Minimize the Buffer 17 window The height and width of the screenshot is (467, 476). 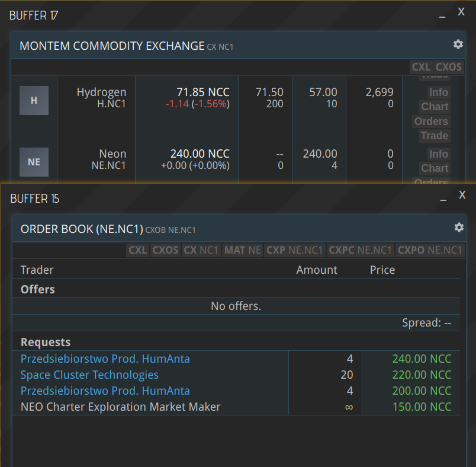(x=442, y=16)
